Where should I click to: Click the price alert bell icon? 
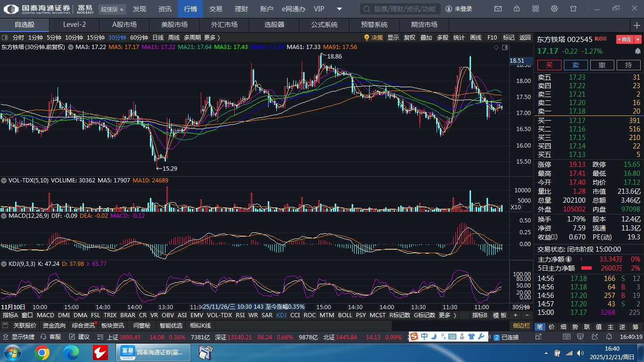click(x=638, y=51)
